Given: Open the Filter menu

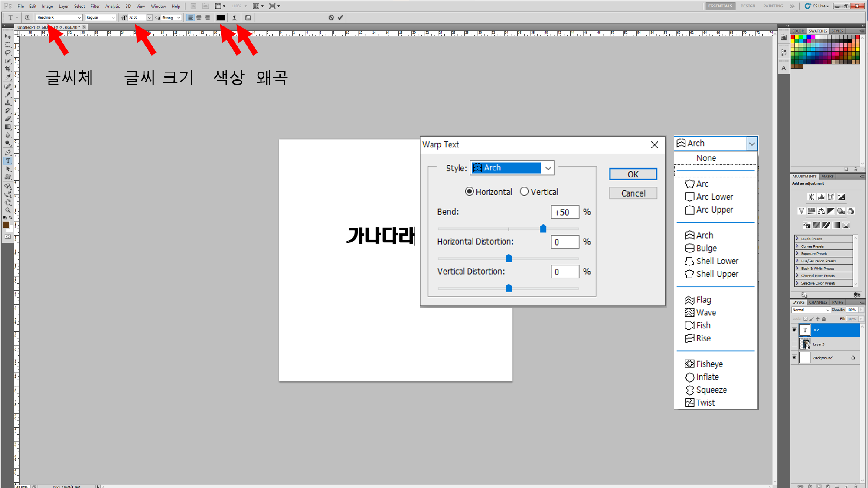Looking at the screenshot, I should (95, 6).
